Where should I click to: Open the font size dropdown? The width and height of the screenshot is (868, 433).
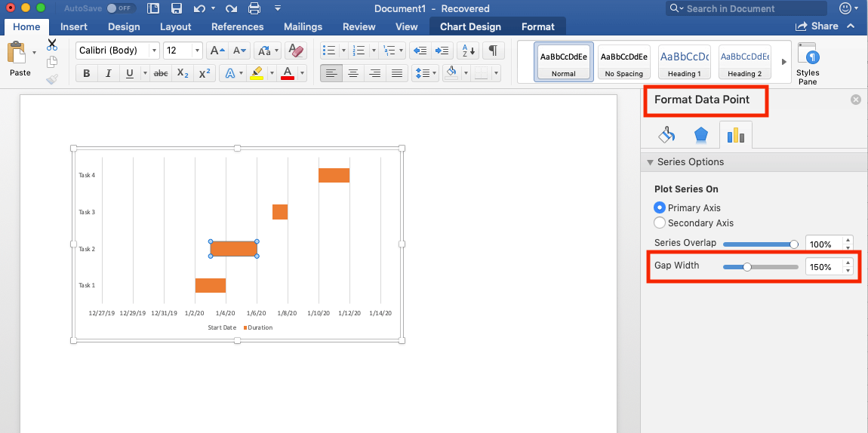(x=183, y=51)
